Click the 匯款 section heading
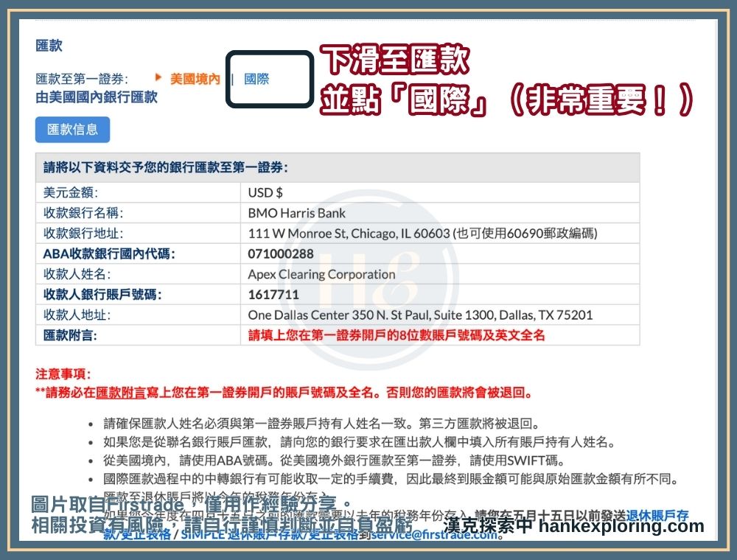This screenshot has height=560, width=737. tap(49, 46)
